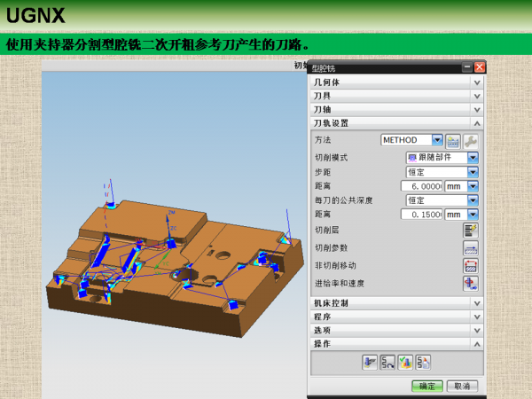
Task: Click the List tool path icon
Action: pyautogui.click(x=423, y=363)
